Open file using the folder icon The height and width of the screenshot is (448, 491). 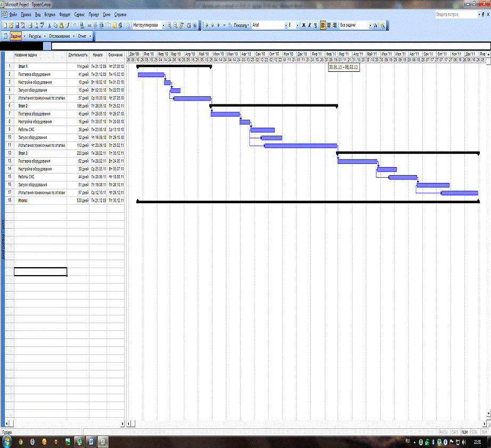coord(11,25)
